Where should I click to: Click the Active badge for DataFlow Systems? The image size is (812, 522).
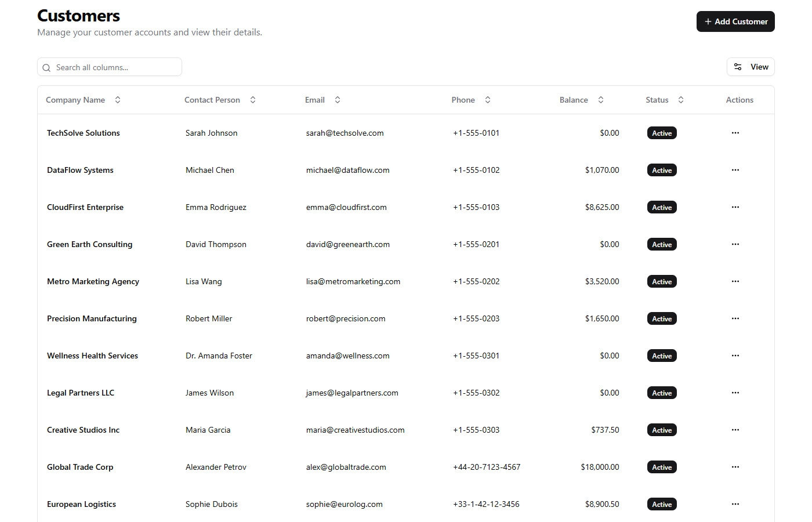[x=661, y=170]
